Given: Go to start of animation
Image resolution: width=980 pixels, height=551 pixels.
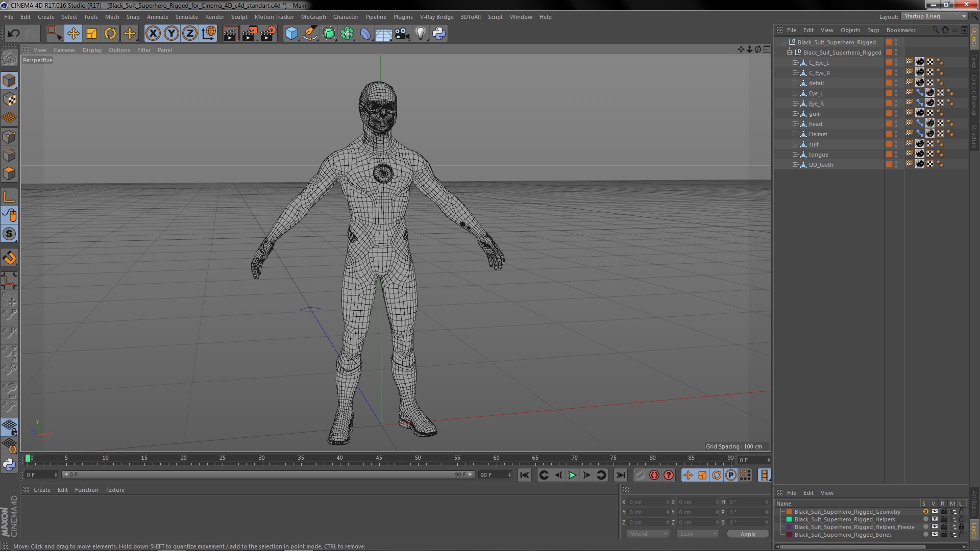Looking at the screenshot, I should click(x=524, y=475).
